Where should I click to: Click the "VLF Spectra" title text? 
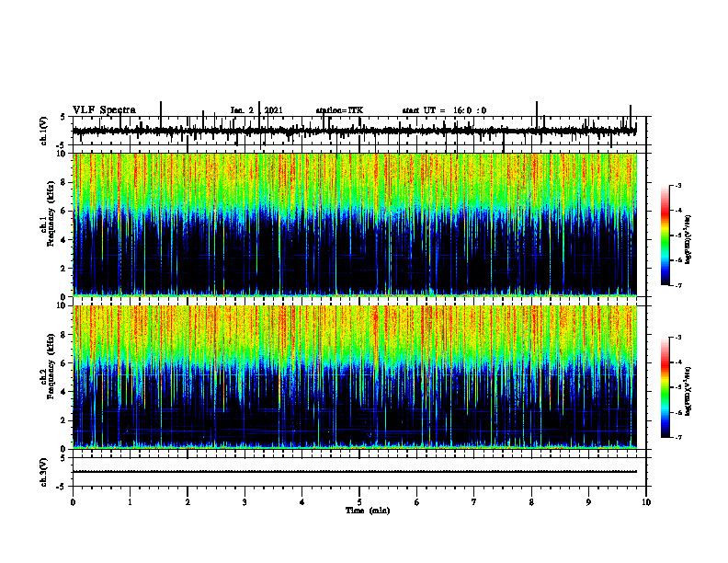pos(104,110)
